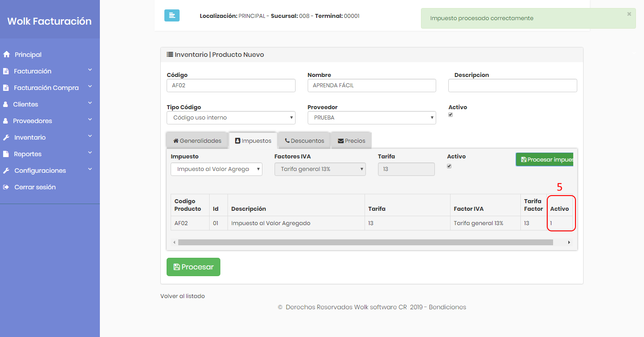This screenshot has width=644, height=337.
Task: Click the sign-out icon beside Cerrar sesión
Action: pyautogui.click(x=6, y=187)
